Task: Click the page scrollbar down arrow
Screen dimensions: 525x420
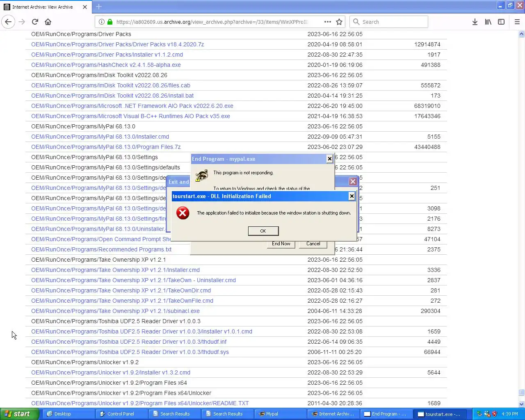Action: point(521,404)
